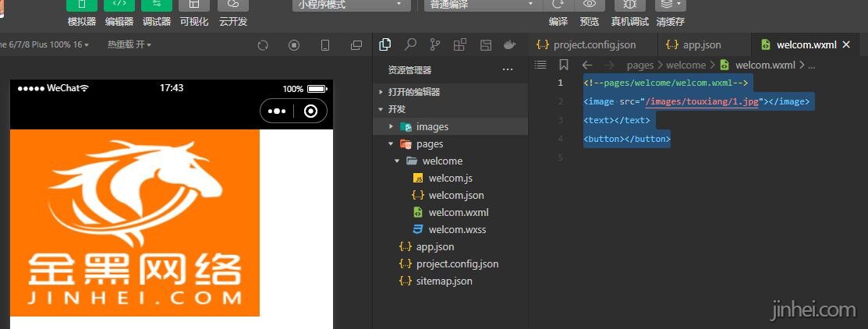Collapse the welcome folder
Image resolution: width=868 pixels, height=329 pixels.
tap(451, 161)
